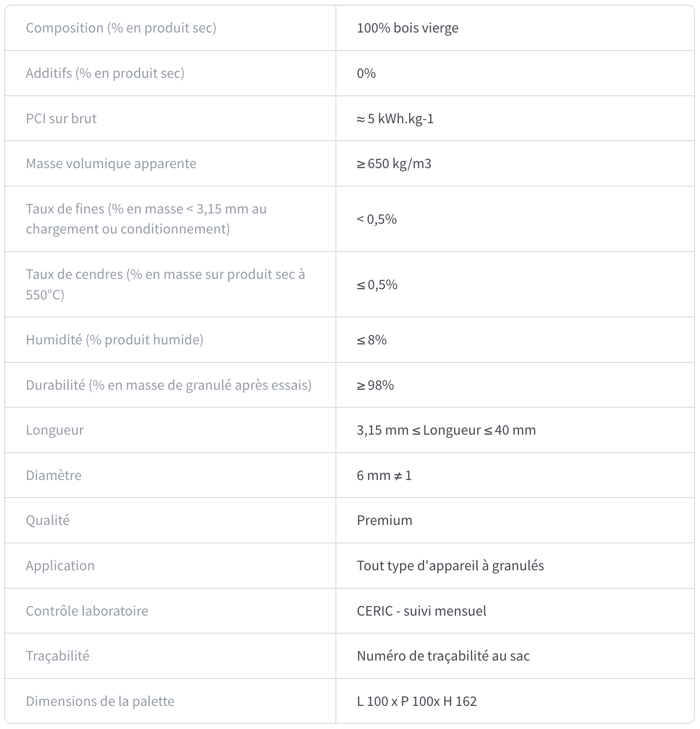Click the "Tout type d'appareil à granulés" text
Viewport: 700px width, 729px height.
click(x=450, y=566)
